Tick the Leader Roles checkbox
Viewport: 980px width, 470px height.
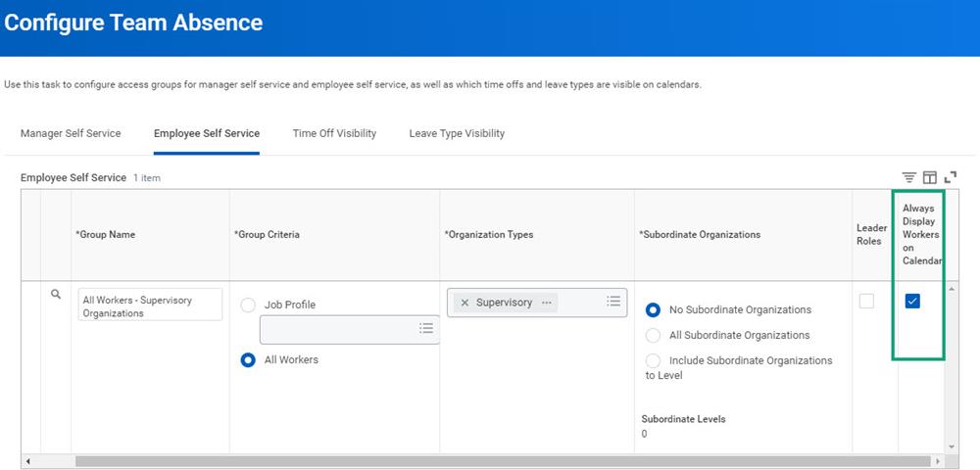[867, 302]
